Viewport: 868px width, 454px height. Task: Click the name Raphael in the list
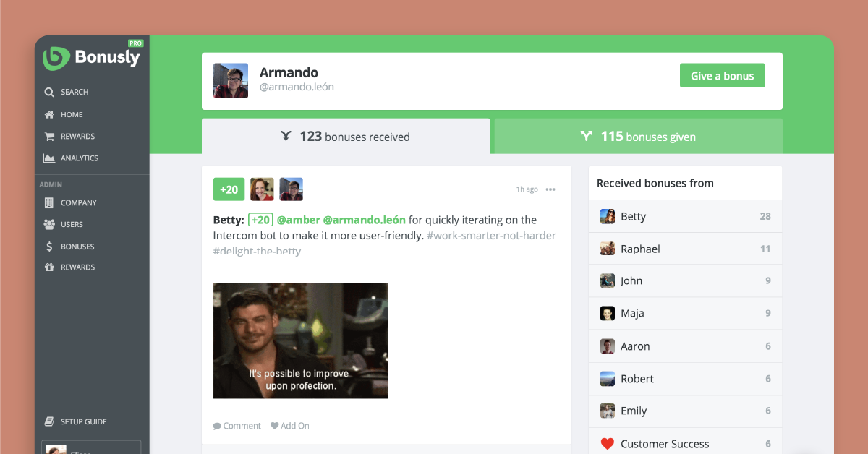[x=640, y=249]
